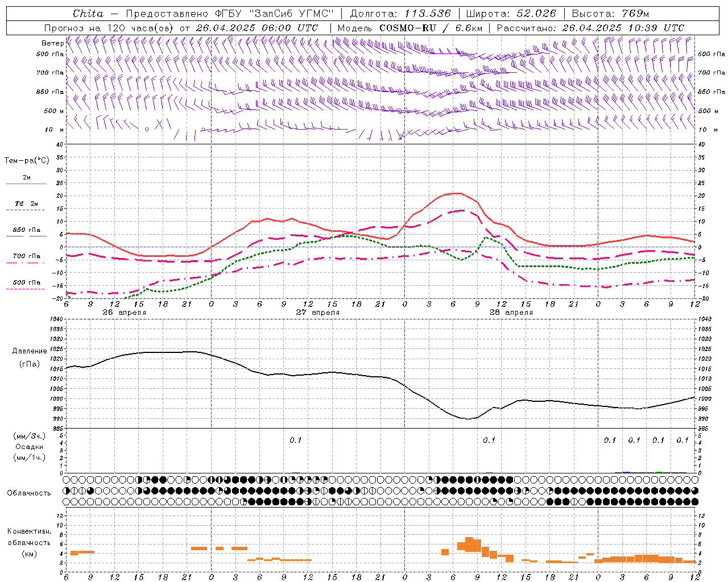
Task: Click the pressure curve minimum near 990 гПа
Action: (468, 418)
